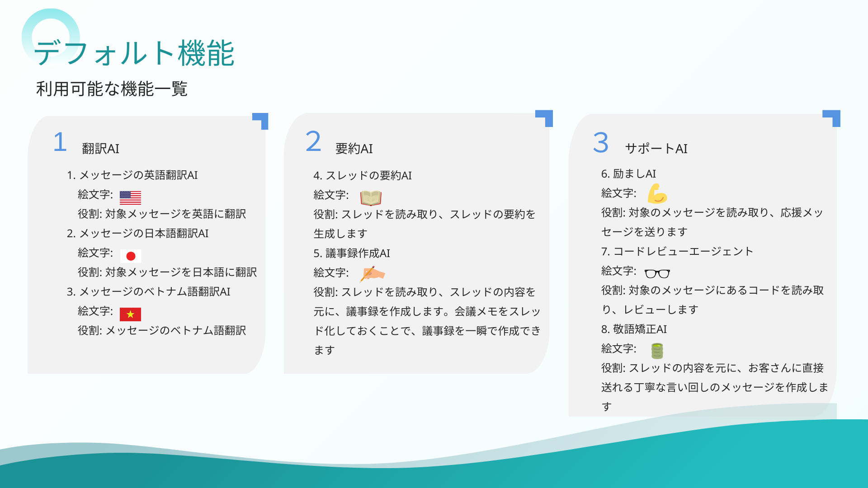This screenshot has width=868, height=488.
Task: Click item 8. 敬語矯正AI
Action: click(634, 329)
